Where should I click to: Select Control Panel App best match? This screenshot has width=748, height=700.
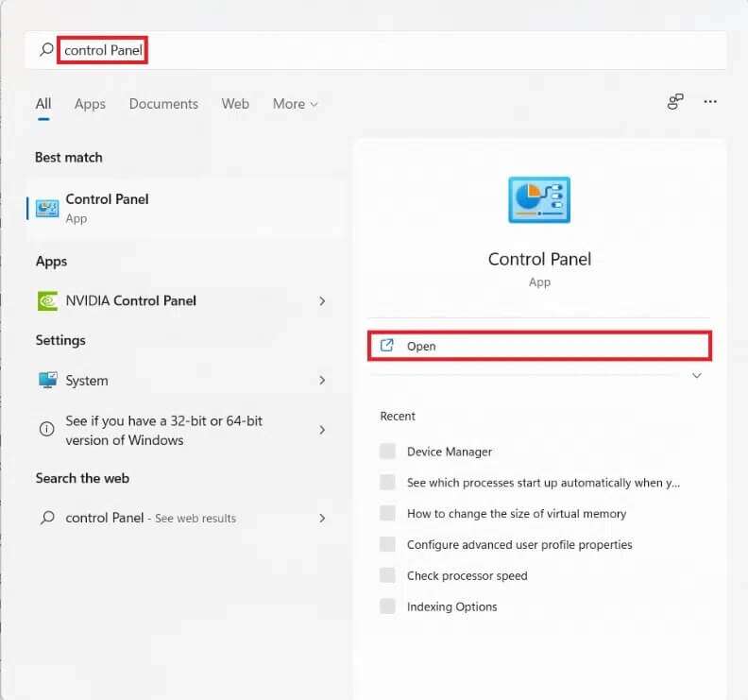(185, 209)
